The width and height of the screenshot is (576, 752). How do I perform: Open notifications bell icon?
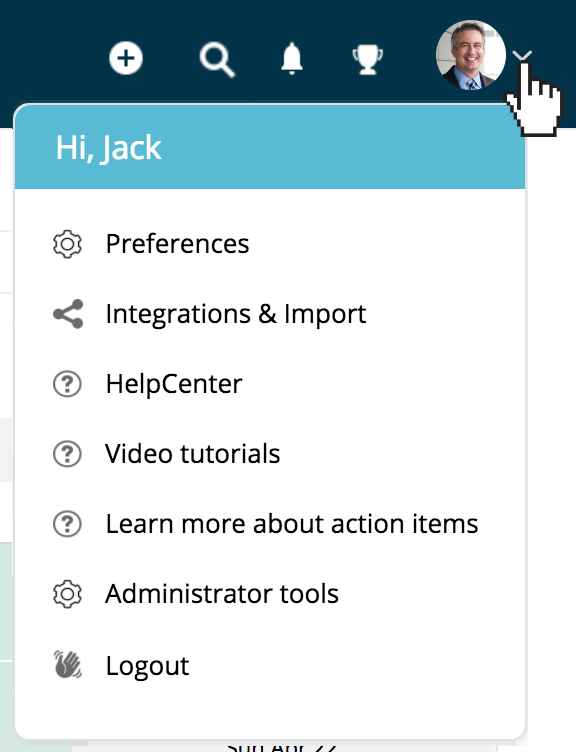292,59
